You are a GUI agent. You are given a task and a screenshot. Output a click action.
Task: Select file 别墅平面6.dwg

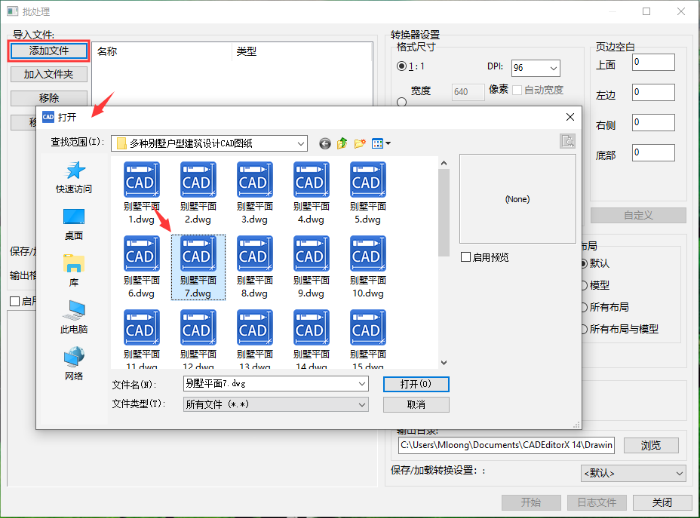(x=142, y=267)
